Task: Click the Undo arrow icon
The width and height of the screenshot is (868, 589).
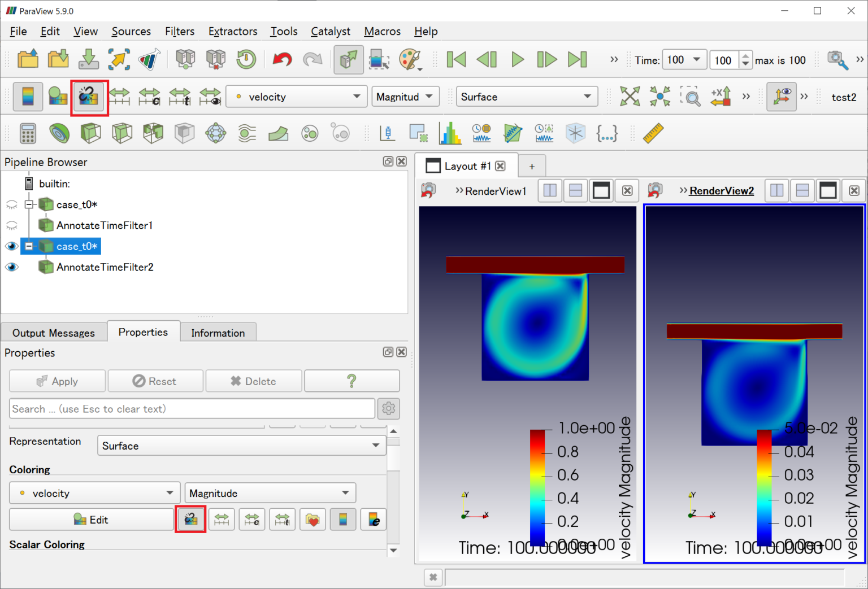Action: tap(282, 59)
